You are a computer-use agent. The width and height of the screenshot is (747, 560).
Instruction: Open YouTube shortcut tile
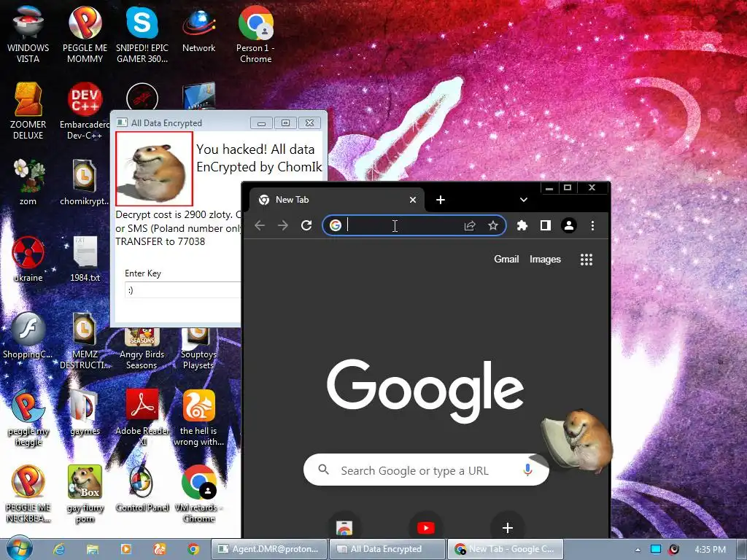(x=426, y=527)
